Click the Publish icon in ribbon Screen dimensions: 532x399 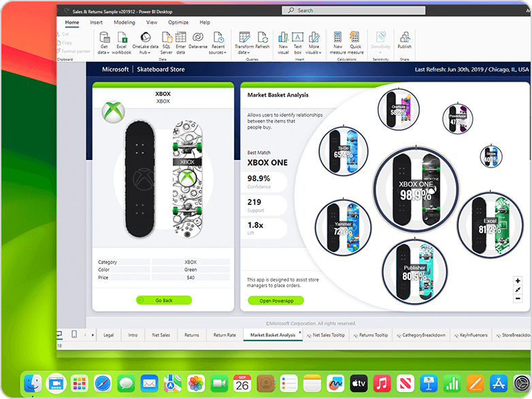(404, 39)
